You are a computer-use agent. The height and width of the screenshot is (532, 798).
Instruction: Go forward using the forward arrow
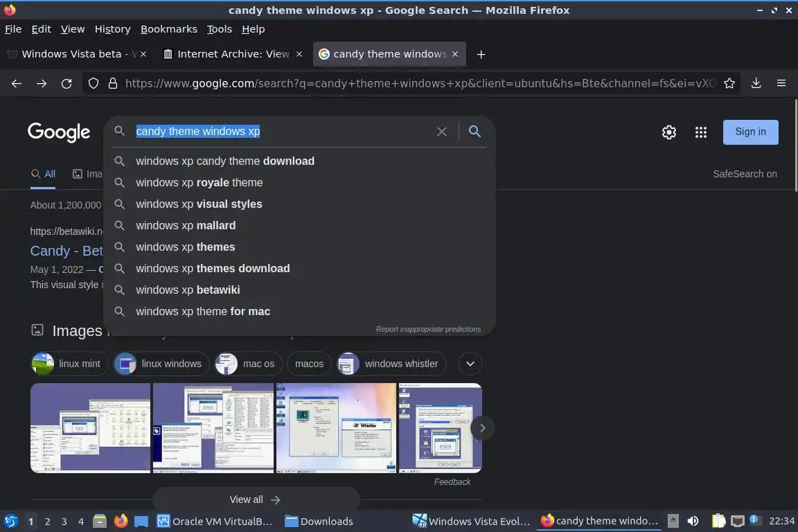42,84
